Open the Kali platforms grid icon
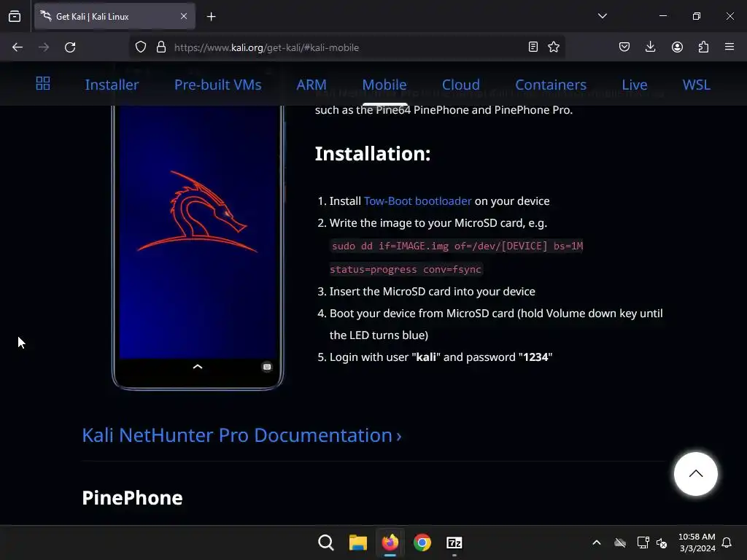The height and width of the screenshot is (560, 747). (x=43, y=83)
